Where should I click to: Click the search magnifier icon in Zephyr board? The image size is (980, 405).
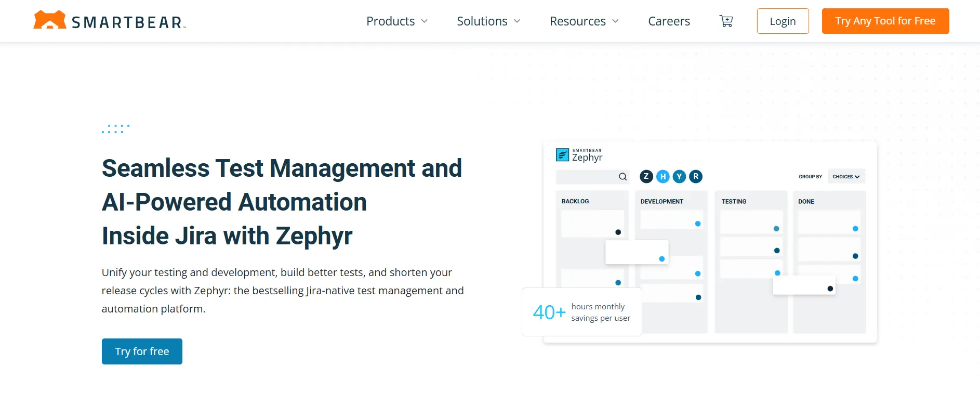tap(623, 177)
